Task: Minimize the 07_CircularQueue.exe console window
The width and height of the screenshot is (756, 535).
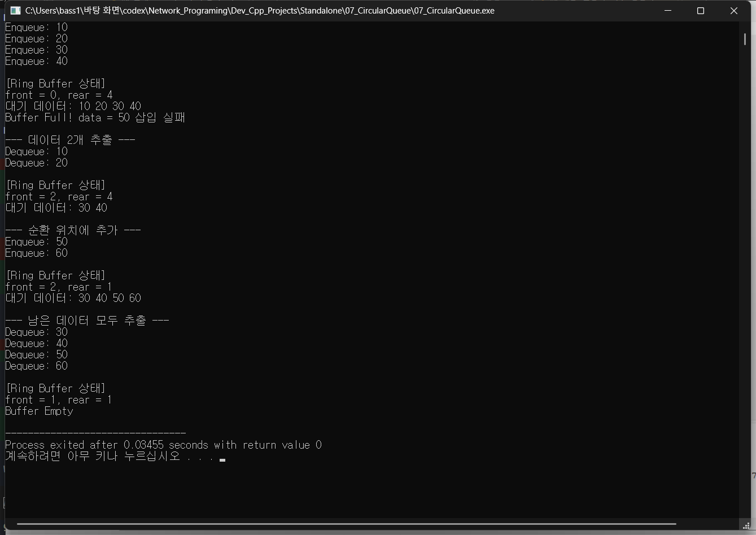Action: click(668, 11)
